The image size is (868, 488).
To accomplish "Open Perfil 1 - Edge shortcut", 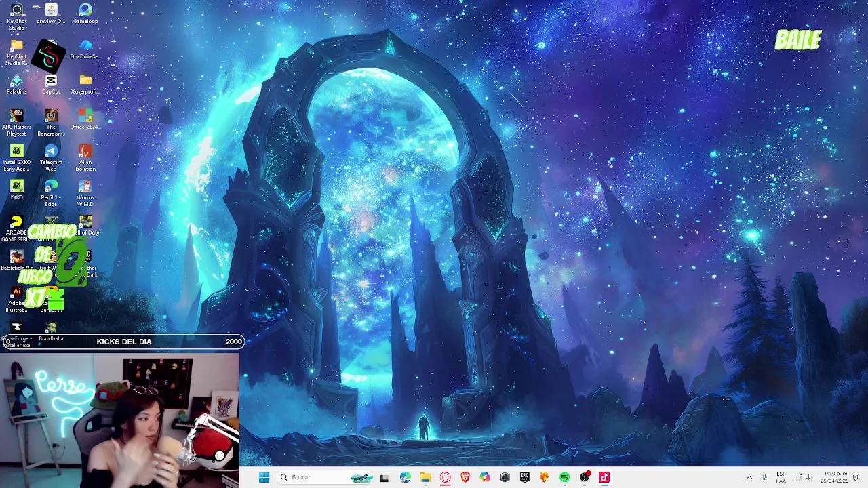I will pyautogui.click(x=51, y=194).
